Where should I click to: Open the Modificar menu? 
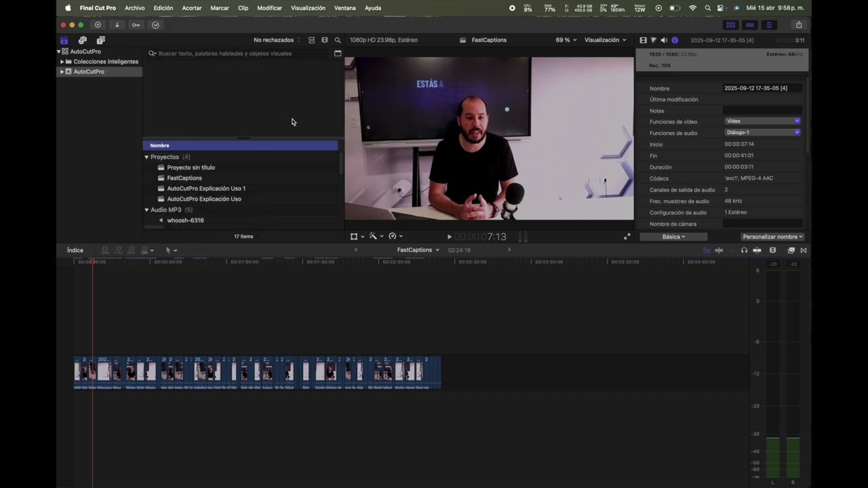pos(269,8)
